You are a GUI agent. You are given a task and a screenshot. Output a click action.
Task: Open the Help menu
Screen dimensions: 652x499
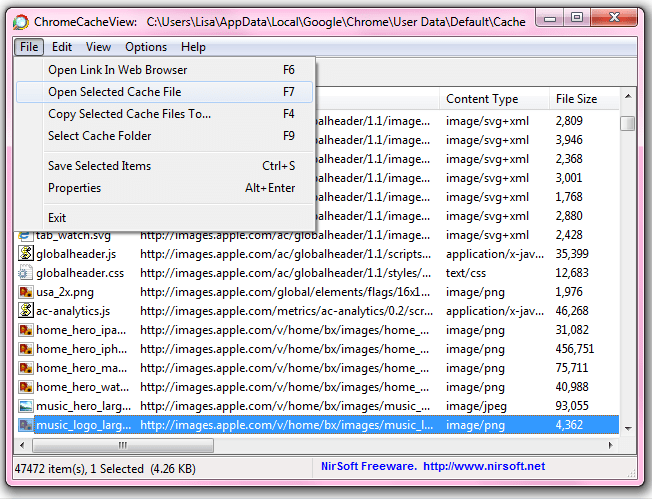pyautogui.click(x=193, y=47)
